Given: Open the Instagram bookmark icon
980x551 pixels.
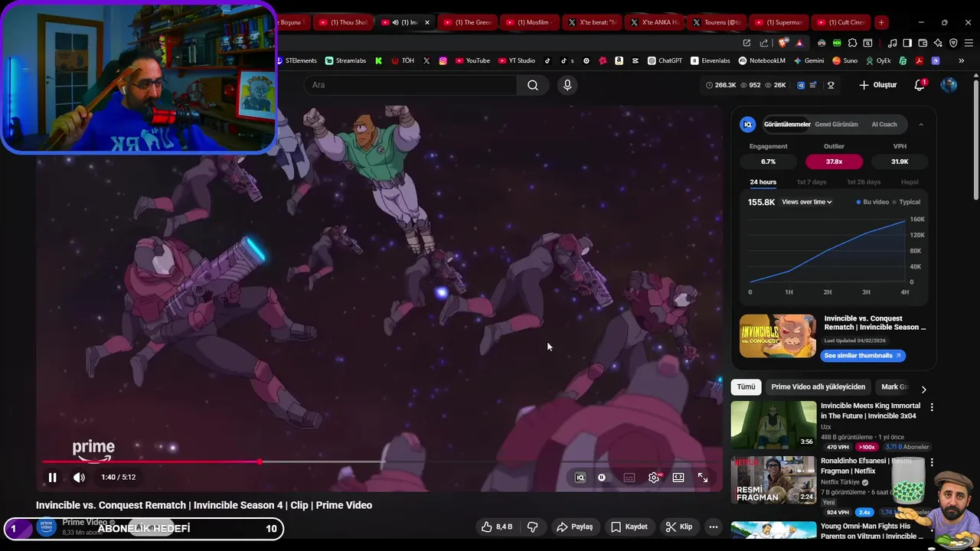Looking at the screenshot, I should click(x=443, y=60).
